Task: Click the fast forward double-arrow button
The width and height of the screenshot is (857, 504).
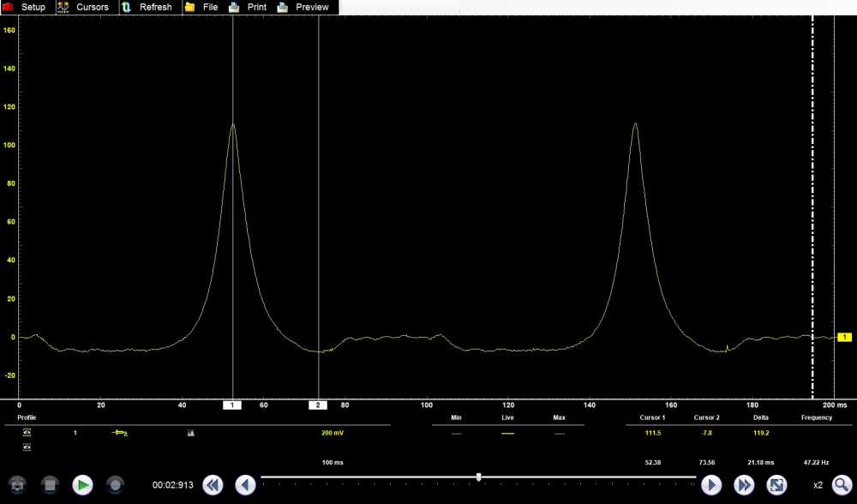Action: 744,485
